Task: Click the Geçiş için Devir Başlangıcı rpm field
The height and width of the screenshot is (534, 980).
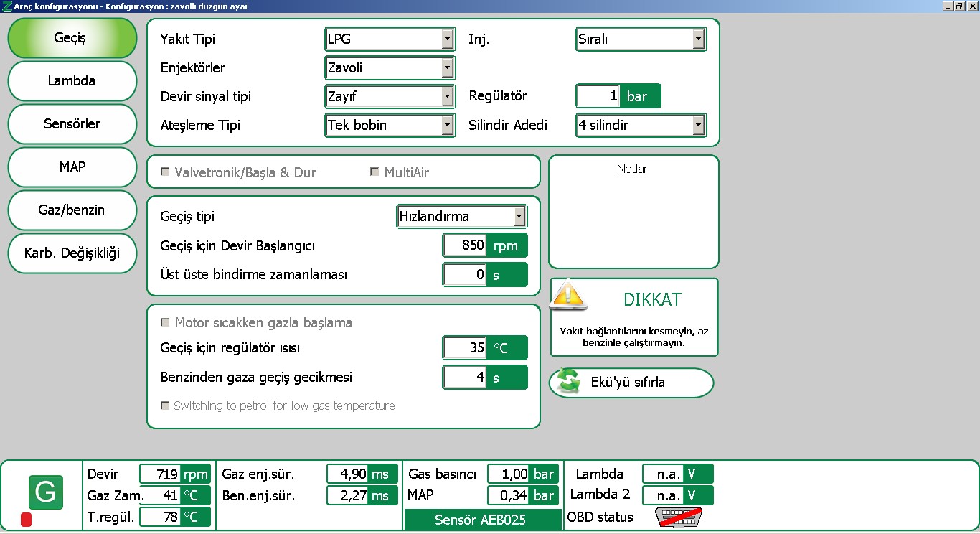Action: click(465, 245)
